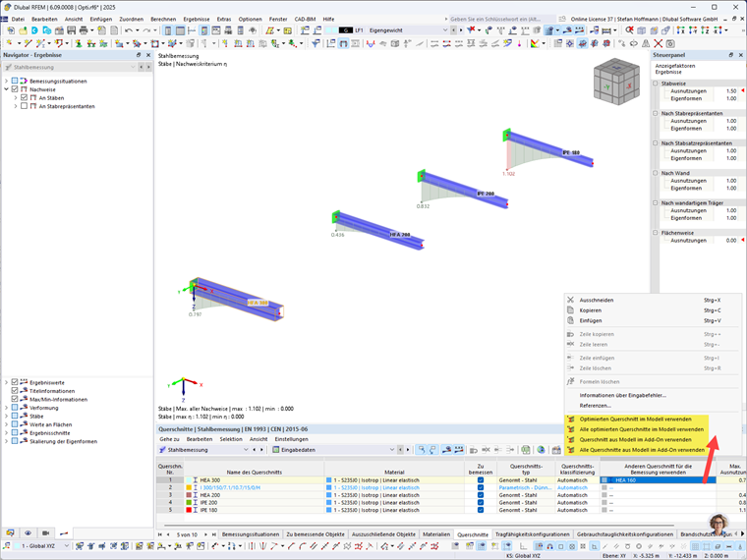Click the Undo arrow icon
The width and height of the screenshot is (747, 560).
128,30
